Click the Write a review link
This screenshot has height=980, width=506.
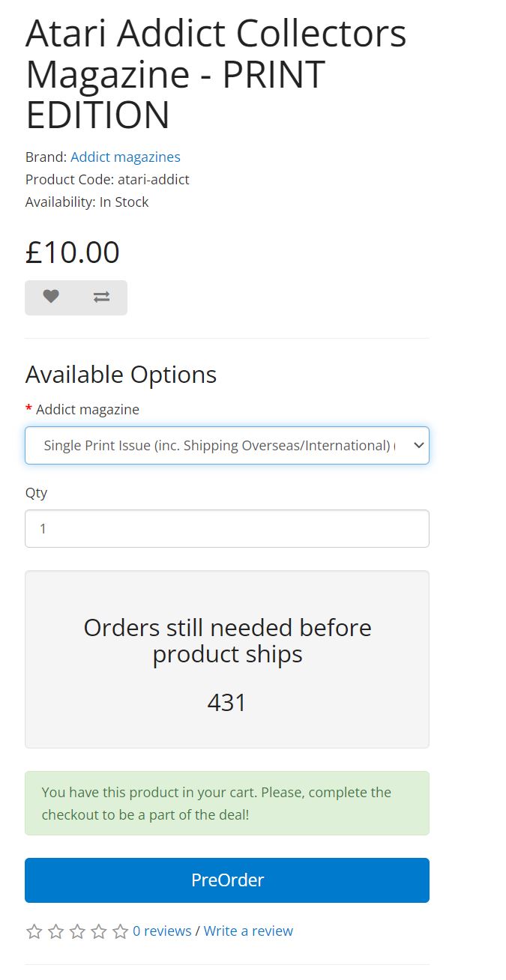pyautogui.click(x=248, y=931)
